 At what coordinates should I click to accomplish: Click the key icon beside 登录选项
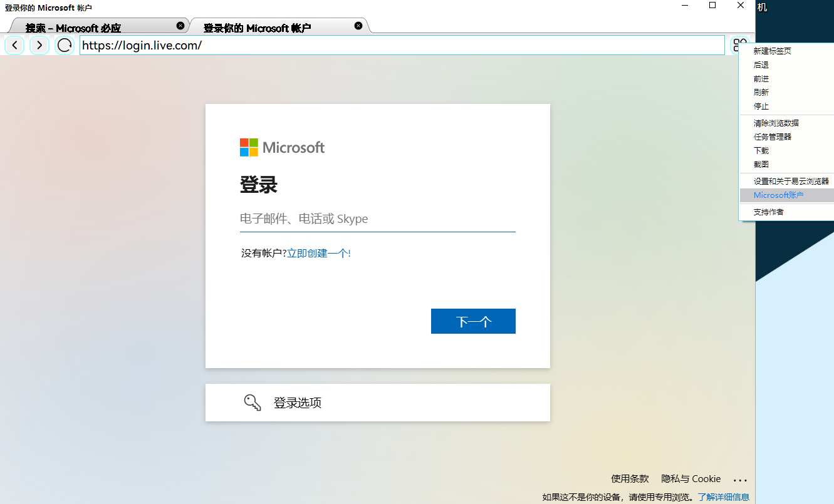tap(253, 403)
